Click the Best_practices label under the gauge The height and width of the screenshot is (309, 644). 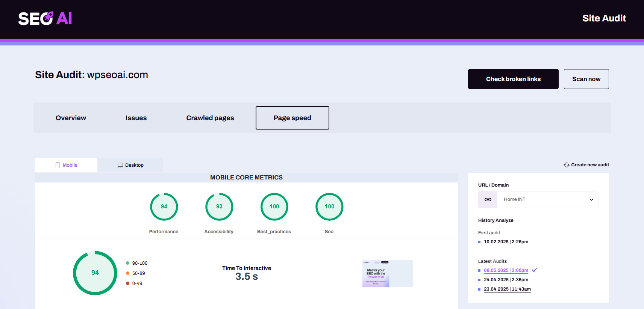(274, 232)
